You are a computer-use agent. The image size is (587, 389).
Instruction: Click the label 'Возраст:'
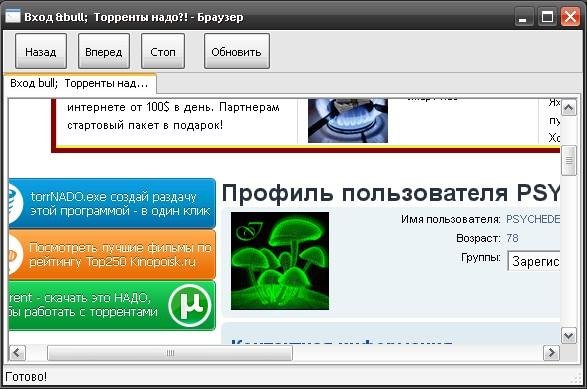pos(478,238)
